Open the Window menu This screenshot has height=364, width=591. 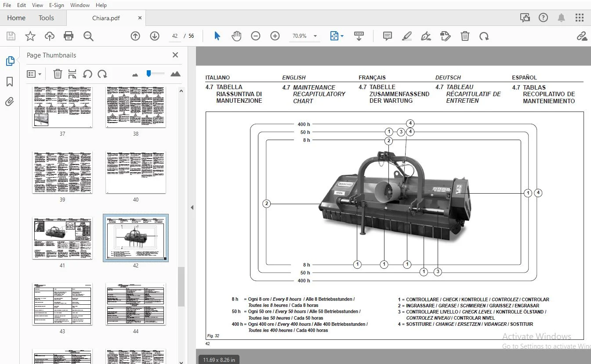coord(80,5)
